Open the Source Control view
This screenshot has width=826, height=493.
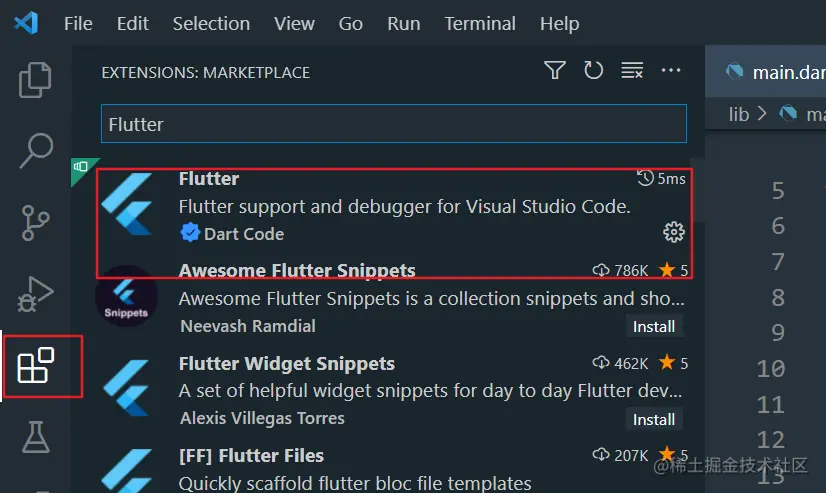click(36, 223)
